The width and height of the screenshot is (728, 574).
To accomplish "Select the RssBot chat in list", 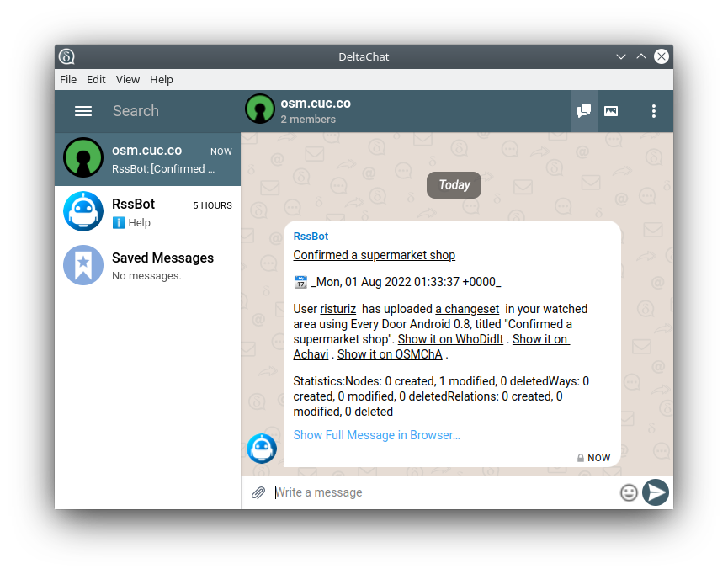I will 147,212.
